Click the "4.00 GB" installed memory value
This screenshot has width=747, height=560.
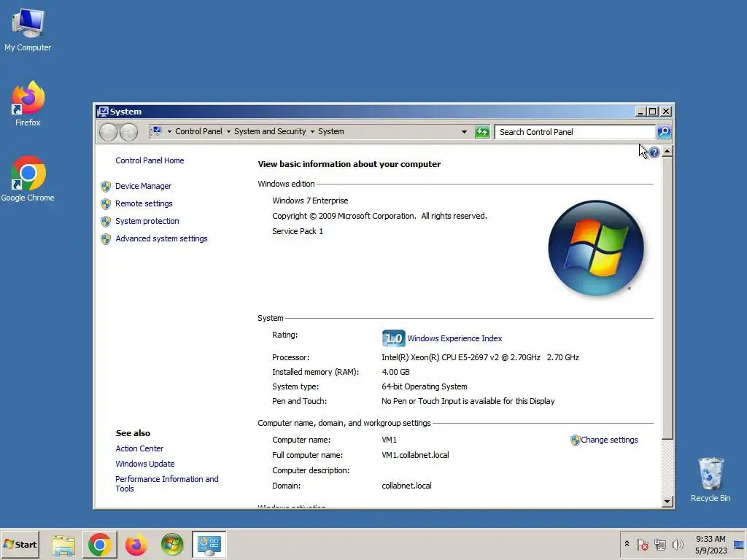[395, 372]
